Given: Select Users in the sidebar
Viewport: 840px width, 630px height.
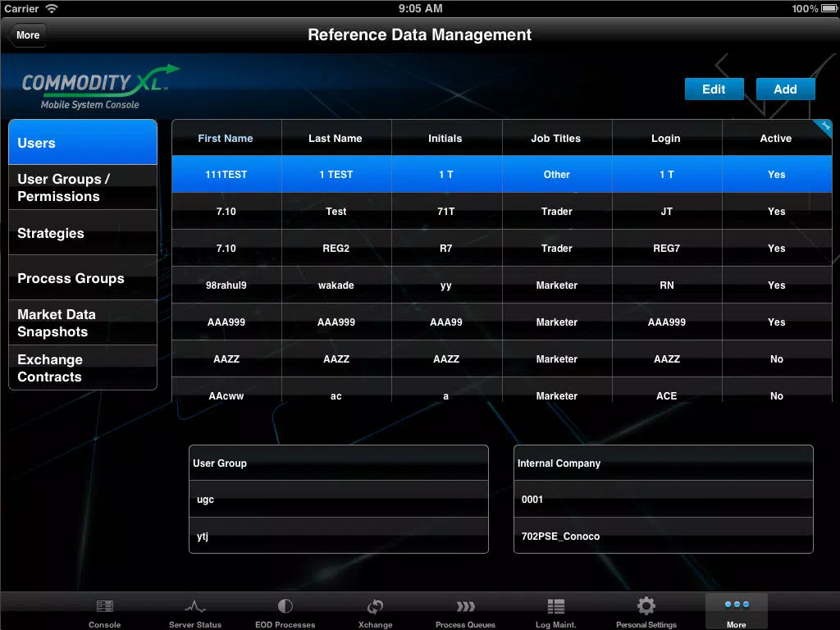Looking at the screenshot, I should coord(83,143).
